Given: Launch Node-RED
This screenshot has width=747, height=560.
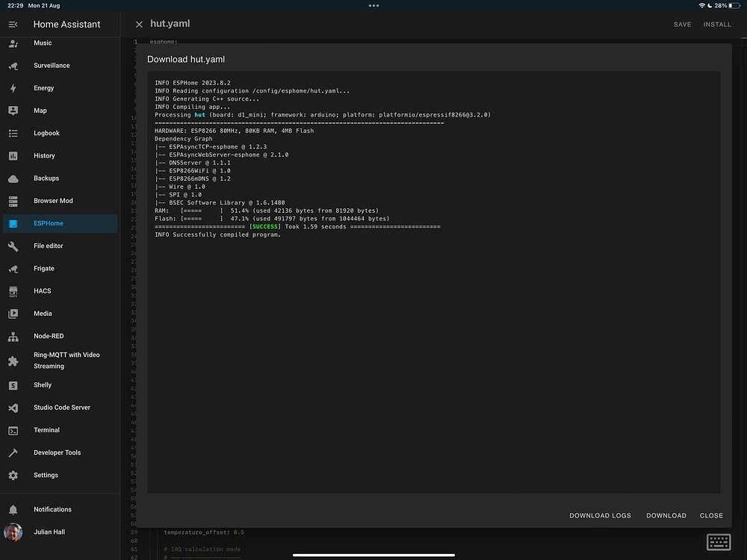Looking at the screenshot, I should click(x=49, y=335).
